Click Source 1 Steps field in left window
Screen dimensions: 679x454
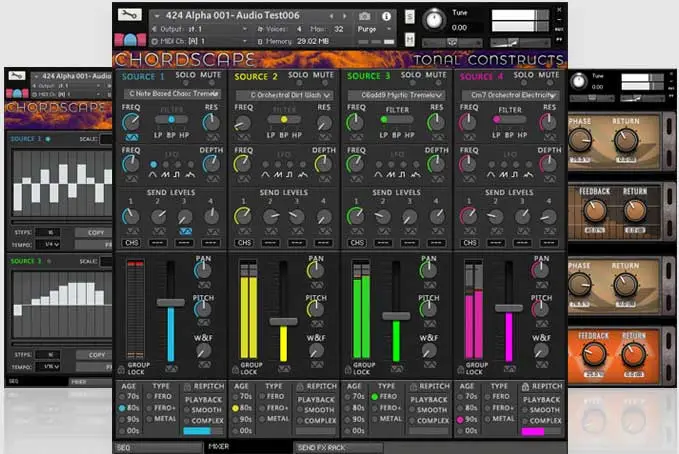(48, 233)
